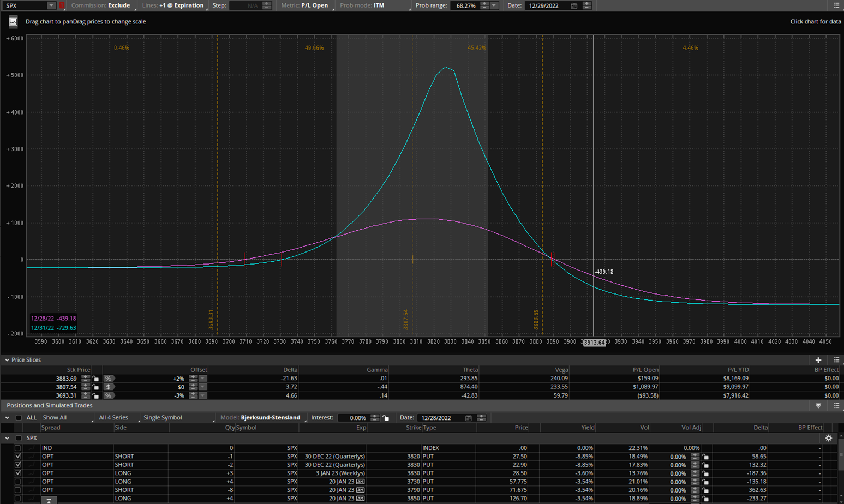Click the chart snapshot icon above the graph

pos(13,22)
